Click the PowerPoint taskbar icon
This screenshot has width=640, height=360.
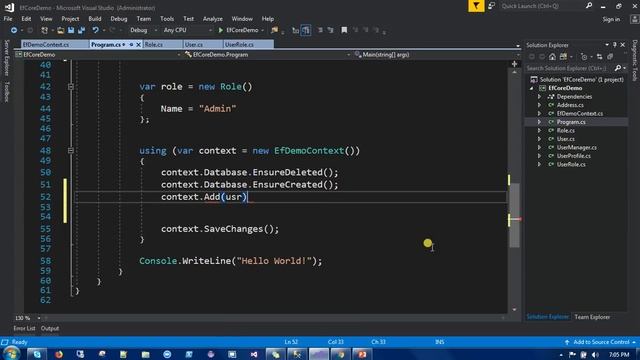pos(362,354)
